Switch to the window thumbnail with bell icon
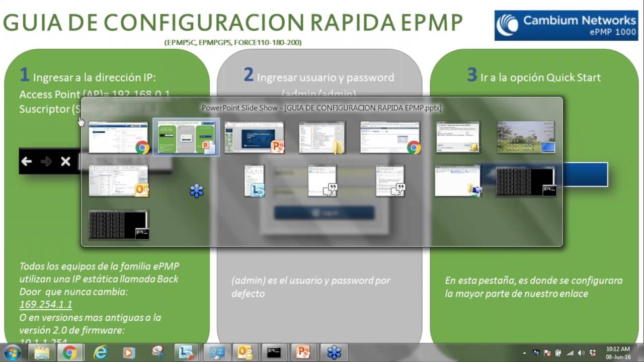 (x=458, y=137)
